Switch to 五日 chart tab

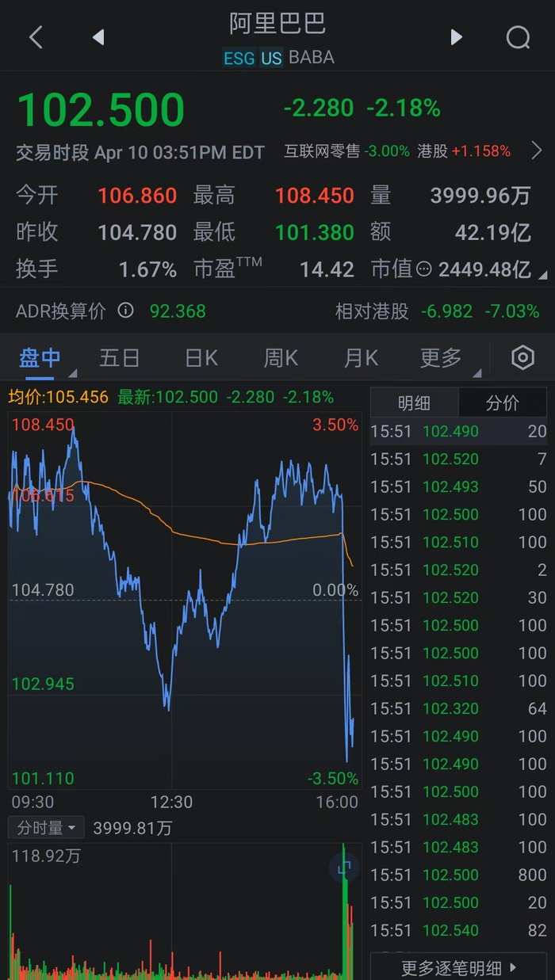(120, 358)
